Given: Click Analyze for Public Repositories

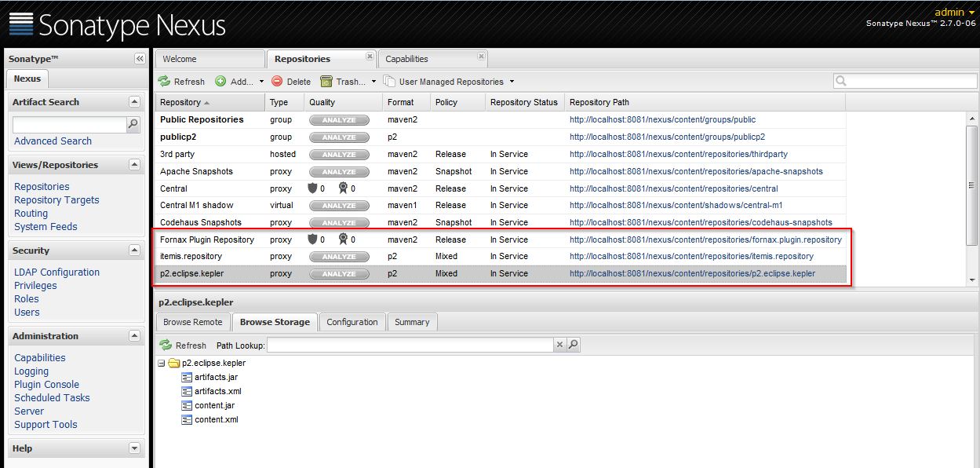Looking at the screenshot, I should click(x=339, y=120).
